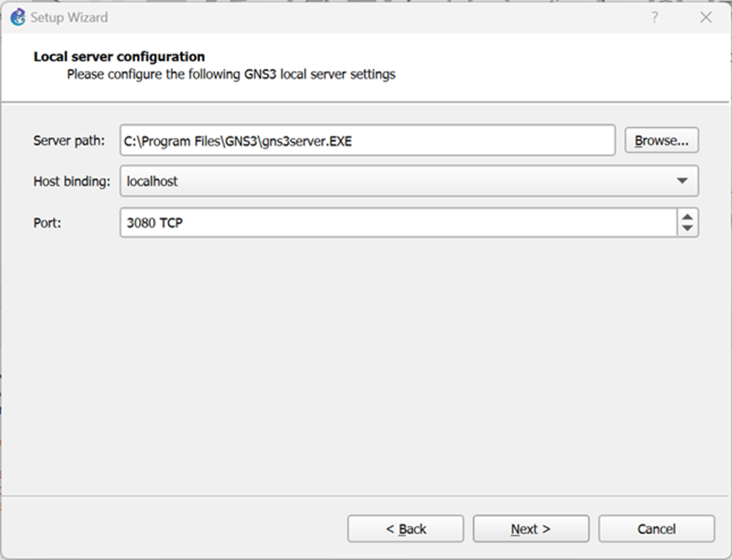Decrease the port number with the down arrow

(687, 229)
